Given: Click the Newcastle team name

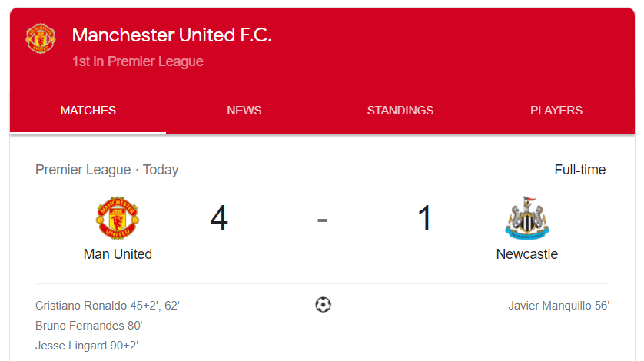Looking at the screenshot, I should (527, 254).
